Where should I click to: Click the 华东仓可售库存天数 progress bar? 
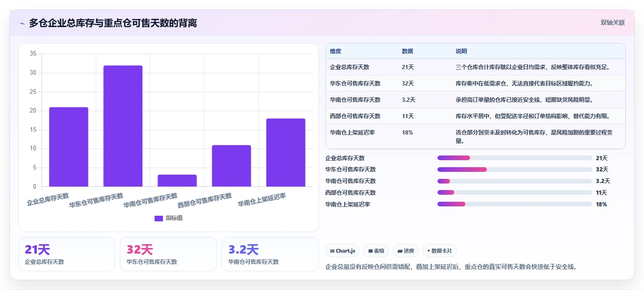[x=515, y=170]
